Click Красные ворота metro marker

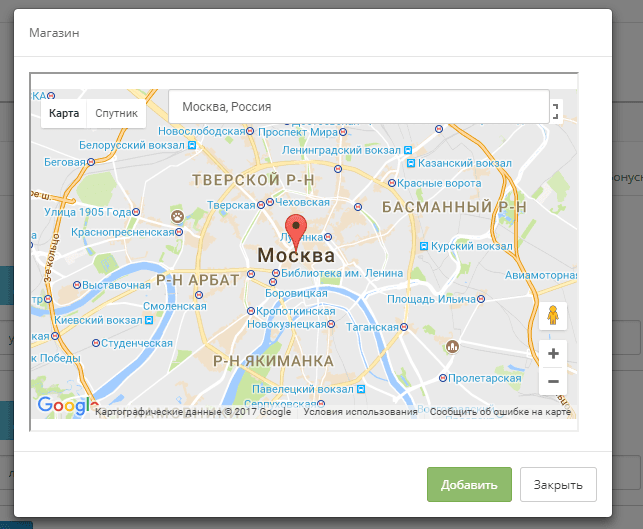coord(392,183)
